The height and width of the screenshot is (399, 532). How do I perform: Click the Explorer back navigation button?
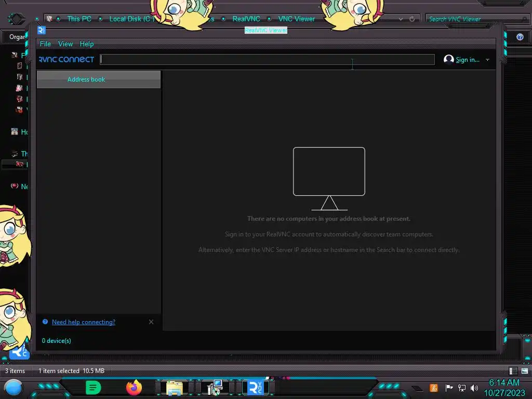[x=16, y=18]
